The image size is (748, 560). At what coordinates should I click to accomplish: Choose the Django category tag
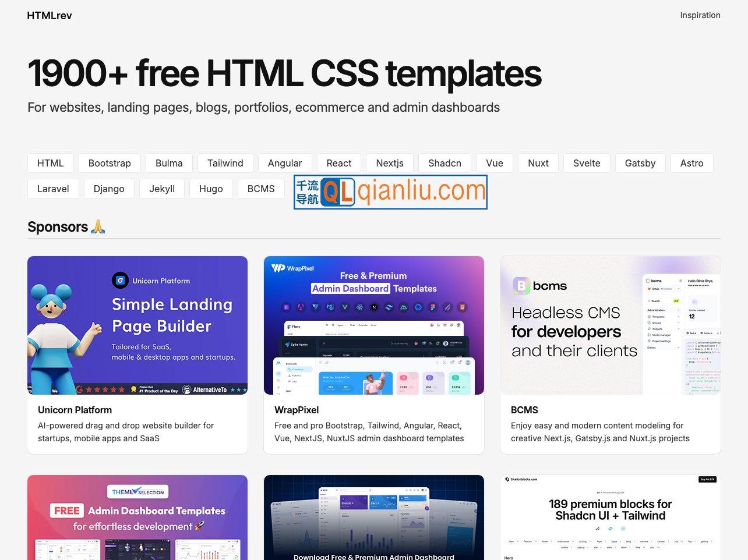109,189
